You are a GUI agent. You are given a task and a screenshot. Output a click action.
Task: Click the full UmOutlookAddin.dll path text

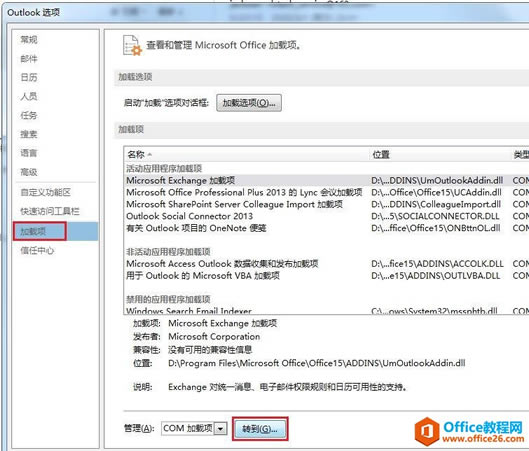(x=316, y=363)
